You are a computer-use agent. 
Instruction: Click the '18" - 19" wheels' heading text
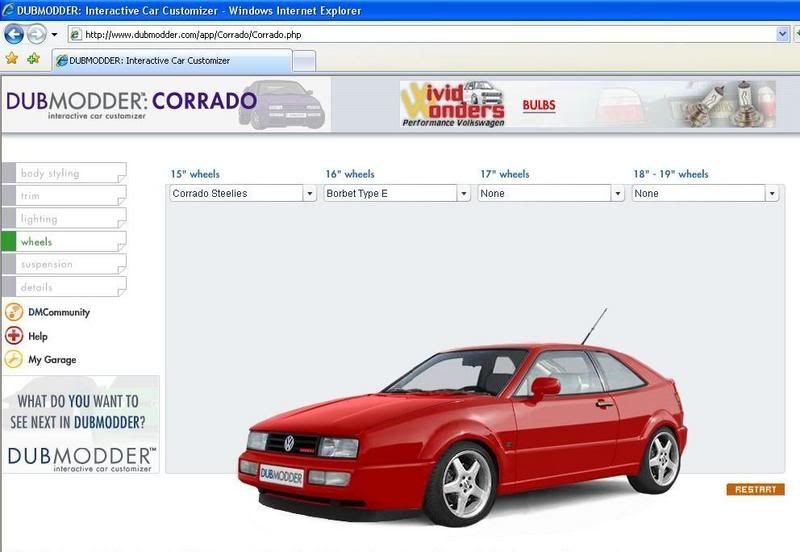click(x=671, y=174)
